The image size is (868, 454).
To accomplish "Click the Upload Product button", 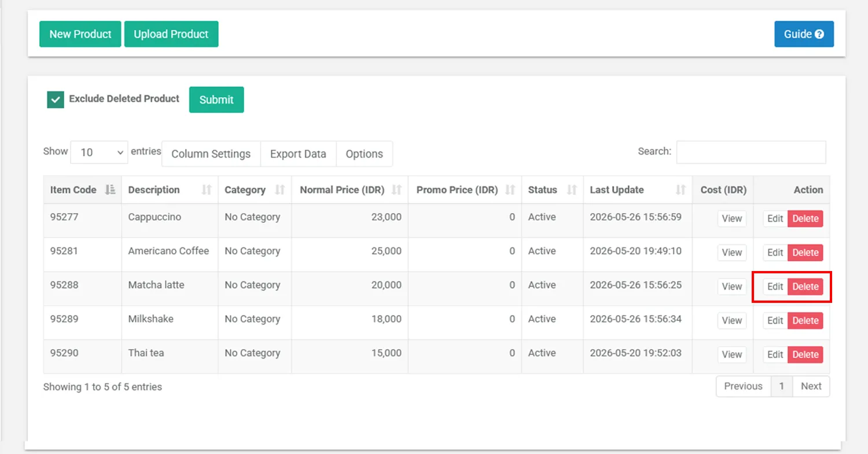I will pyautogui.click(x=171, y=34).
